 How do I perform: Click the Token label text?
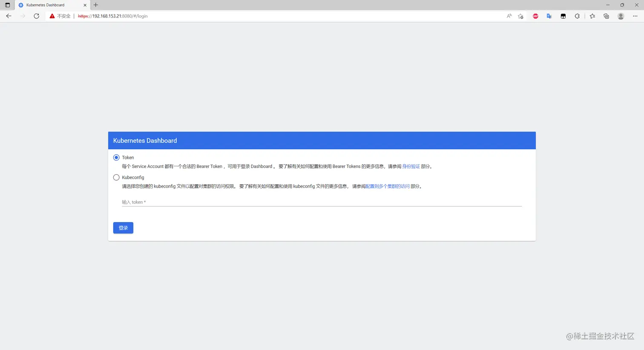(128, 158)
